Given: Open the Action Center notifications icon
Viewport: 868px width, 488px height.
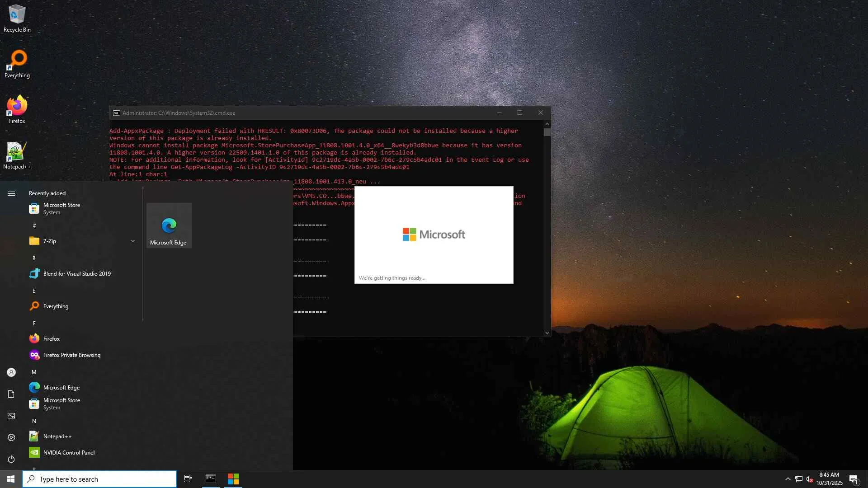Looking at the screenshot, I should (x=854, y=479).
